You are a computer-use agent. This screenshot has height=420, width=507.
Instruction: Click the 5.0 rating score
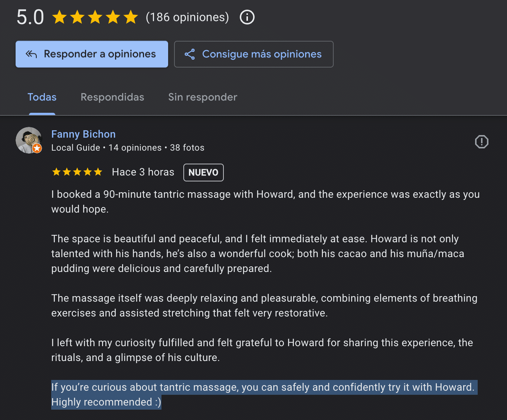(30, 17)
